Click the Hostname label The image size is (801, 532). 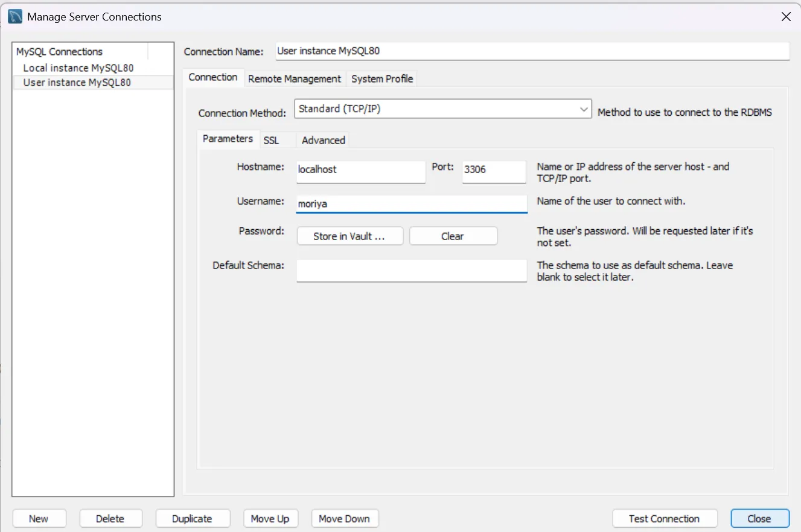261,166
